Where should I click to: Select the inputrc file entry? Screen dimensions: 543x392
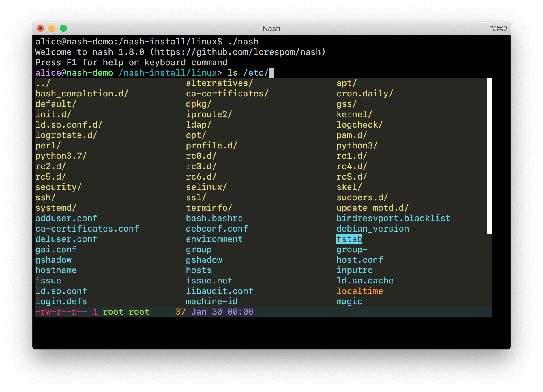tap(354, 270)
